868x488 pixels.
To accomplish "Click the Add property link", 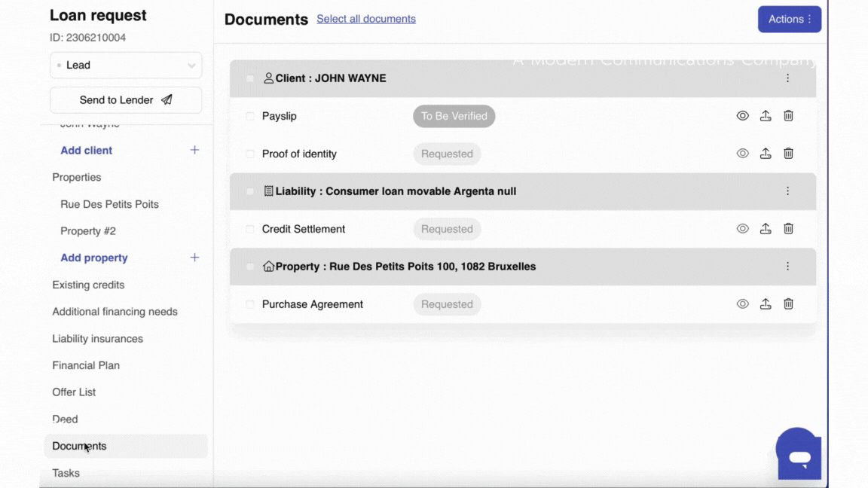I will pos(94,258).
